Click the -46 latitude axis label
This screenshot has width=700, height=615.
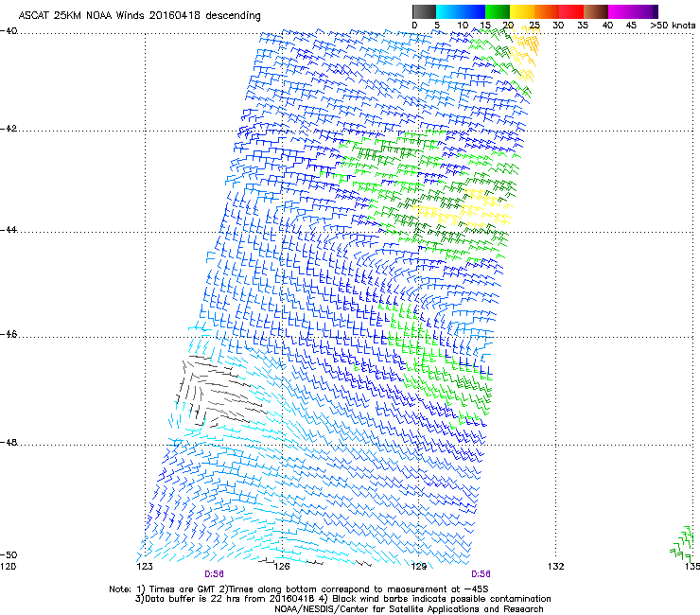pos(9,334)
